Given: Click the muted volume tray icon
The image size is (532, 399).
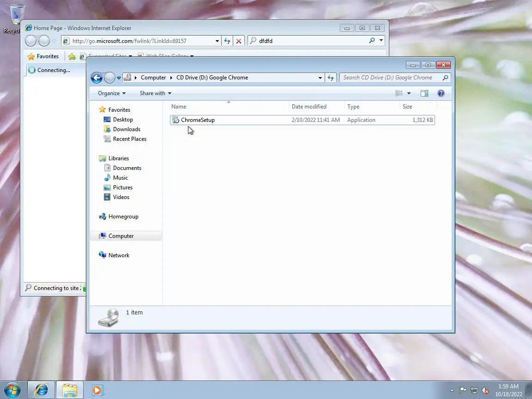Looking at the screenshot, I should point(485,391).
